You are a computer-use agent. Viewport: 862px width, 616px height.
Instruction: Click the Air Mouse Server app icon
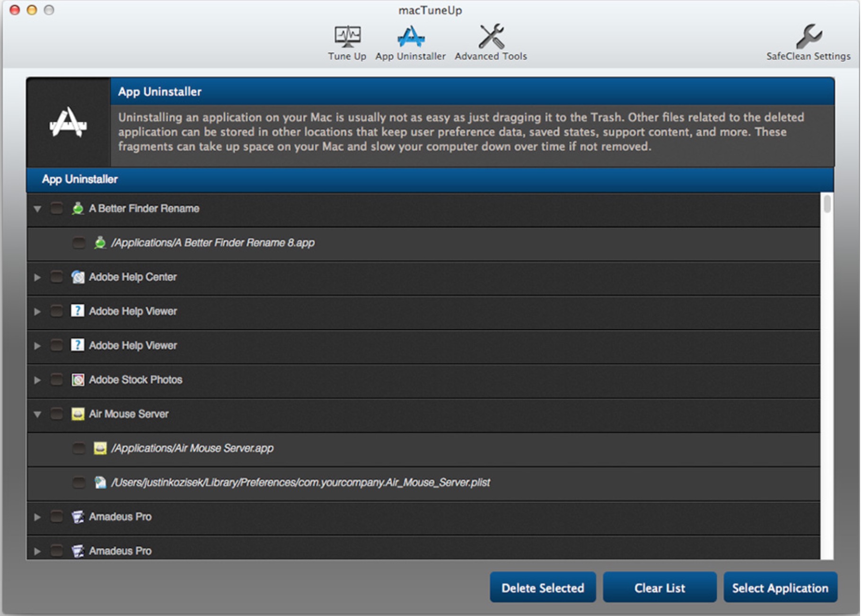click(x=78, y=414)
